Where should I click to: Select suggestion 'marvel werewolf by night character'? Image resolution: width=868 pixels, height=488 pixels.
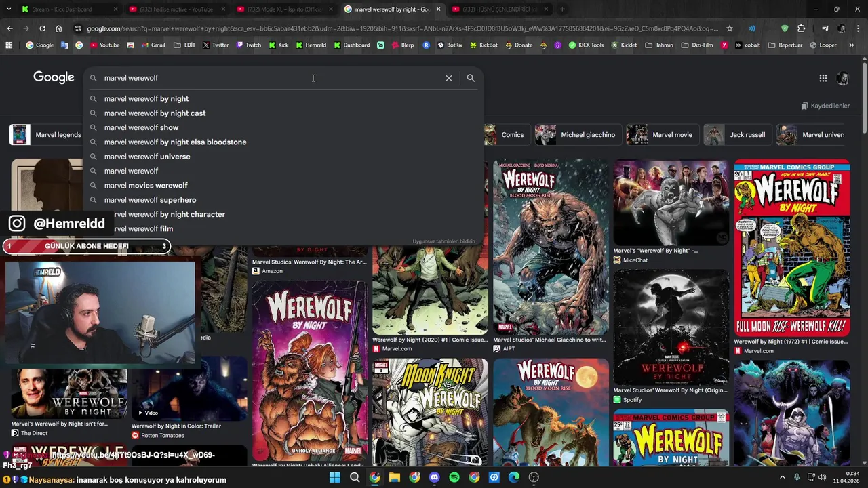coord(283,214)
